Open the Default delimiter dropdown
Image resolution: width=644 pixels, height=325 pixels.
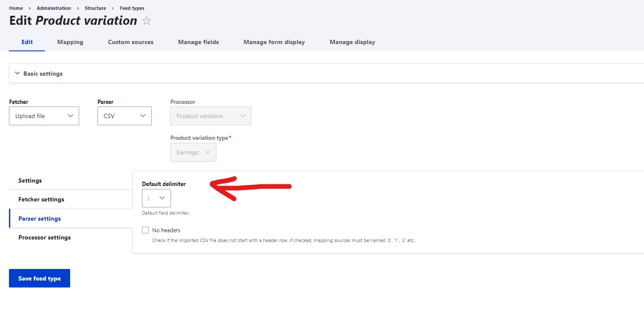click(156, 198)
